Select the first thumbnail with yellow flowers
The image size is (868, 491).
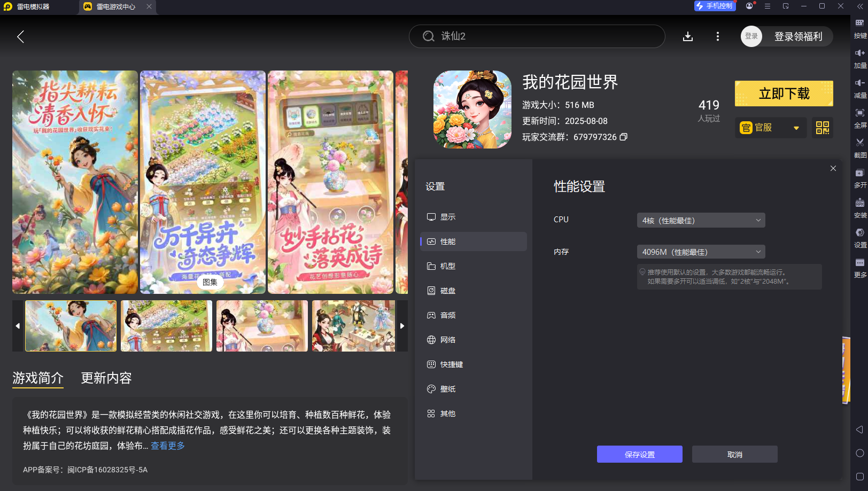tap(71, 326)
